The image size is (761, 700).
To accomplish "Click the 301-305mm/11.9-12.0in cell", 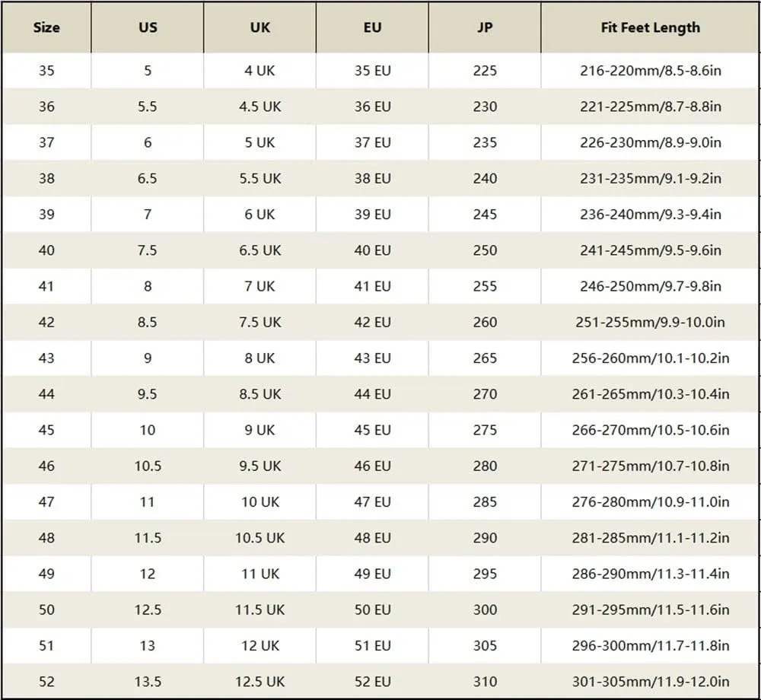I will (x=651, y=682).
